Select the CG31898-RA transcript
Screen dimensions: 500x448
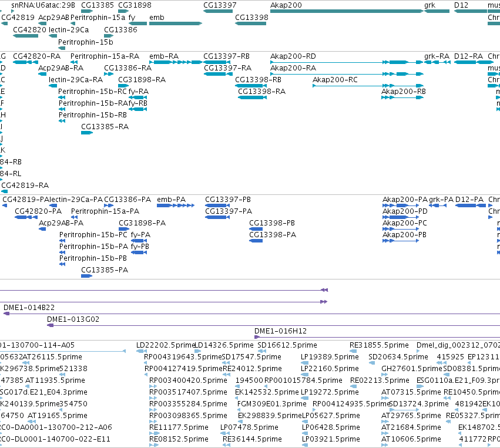[123, 86]
